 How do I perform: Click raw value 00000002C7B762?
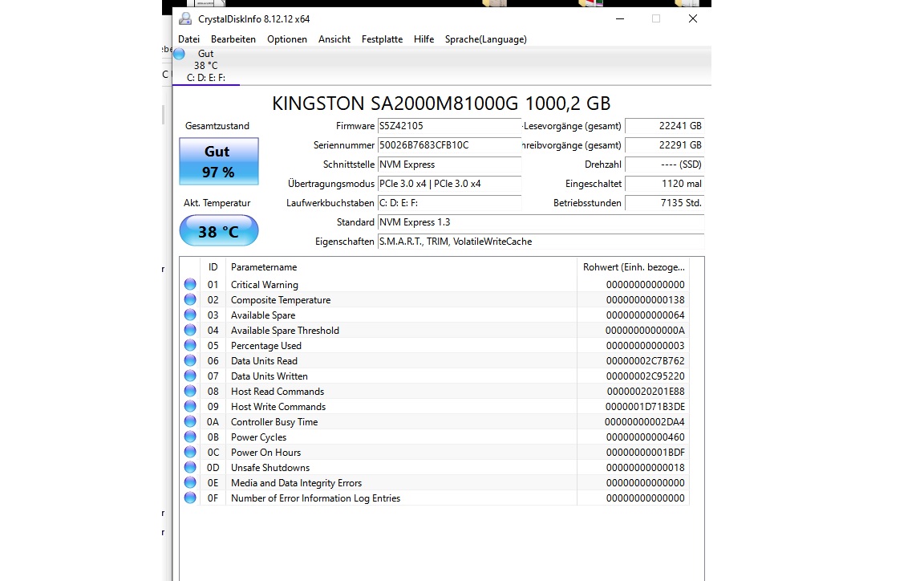[x=645, y=361]
